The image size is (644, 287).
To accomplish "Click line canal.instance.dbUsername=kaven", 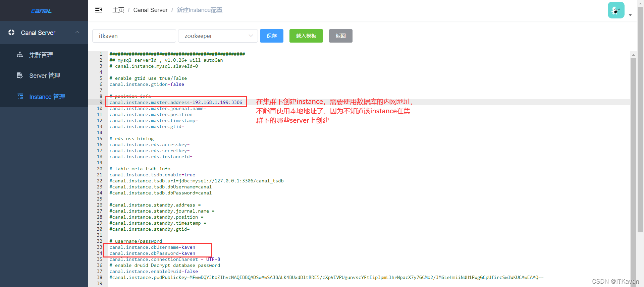I will (x=152, y=247).
